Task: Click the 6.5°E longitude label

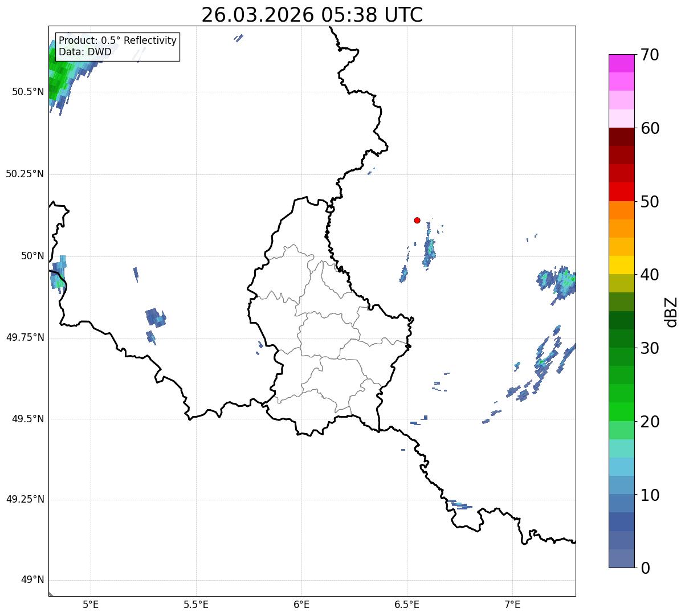Action: [x=407, y=605]
